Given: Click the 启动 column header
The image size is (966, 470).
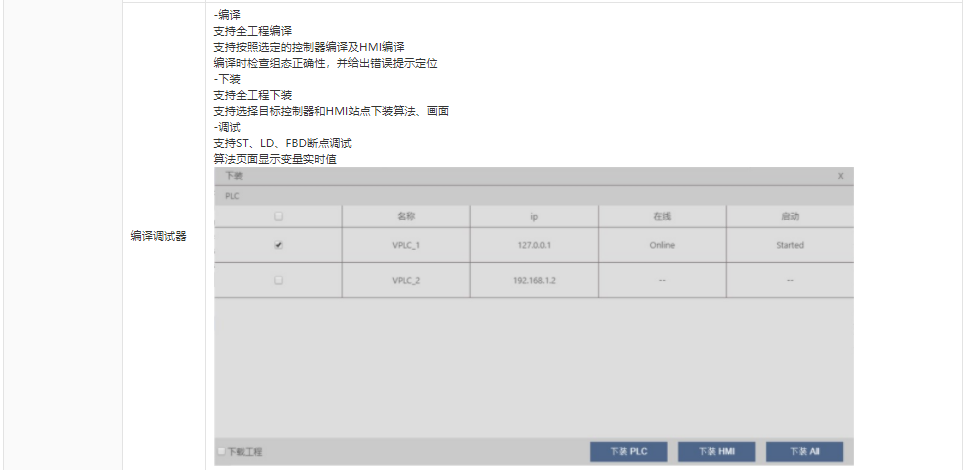Looking at the screenshot, I should [x=789, y=216].
